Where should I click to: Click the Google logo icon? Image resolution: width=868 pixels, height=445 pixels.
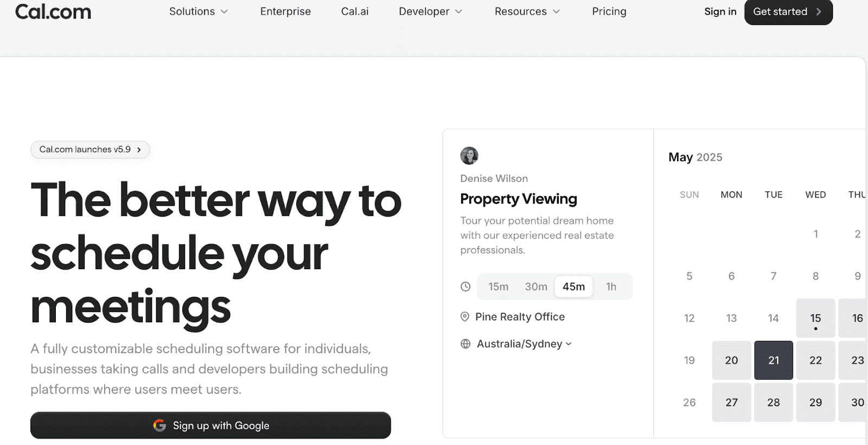(159, 425)
